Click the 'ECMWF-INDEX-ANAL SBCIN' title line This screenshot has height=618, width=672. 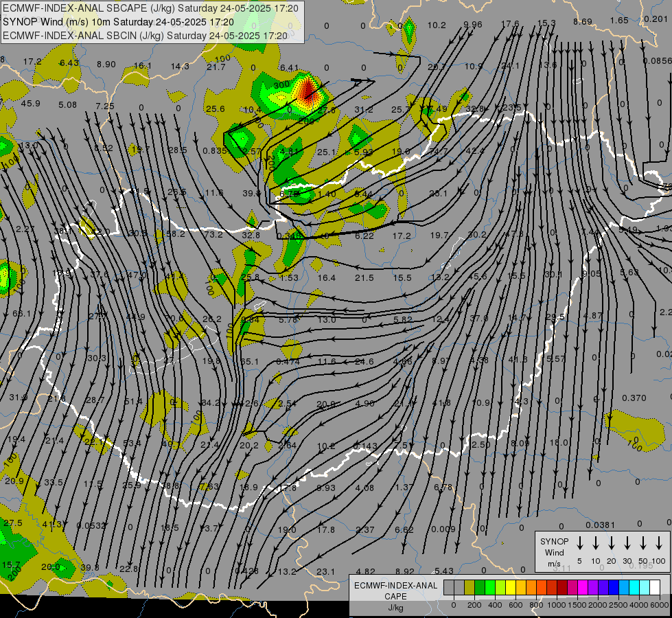click(x=146, y=36)
